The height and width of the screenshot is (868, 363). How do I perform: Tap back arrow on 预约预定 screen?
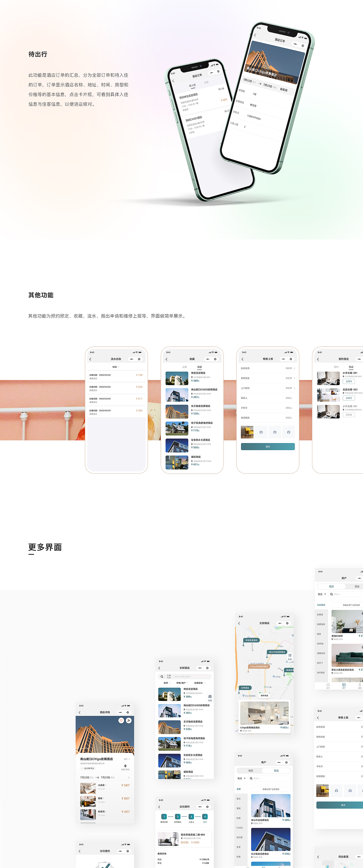(x=318, y=359)
